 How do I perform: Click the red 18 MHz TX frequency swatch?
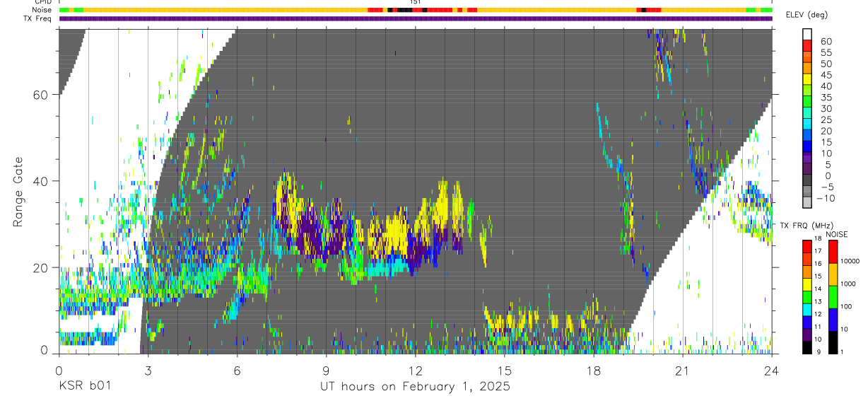click(x=807, y=245)
